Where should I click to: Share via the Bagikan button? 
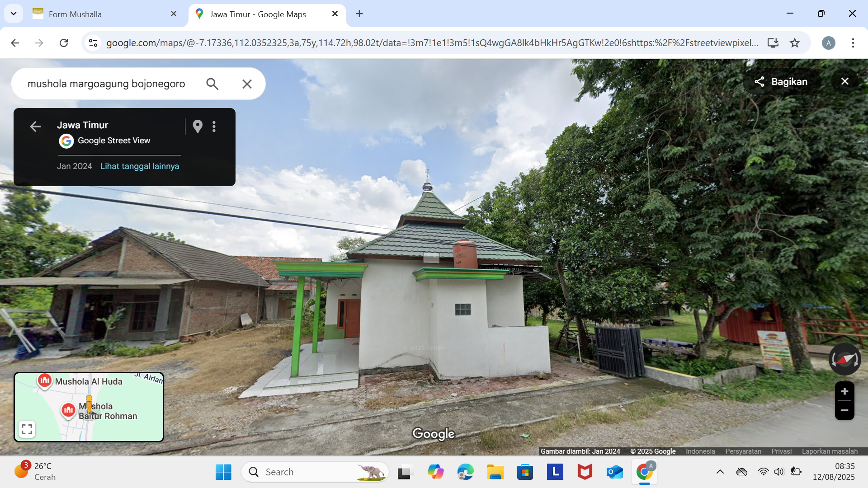[x=781, y=82]
